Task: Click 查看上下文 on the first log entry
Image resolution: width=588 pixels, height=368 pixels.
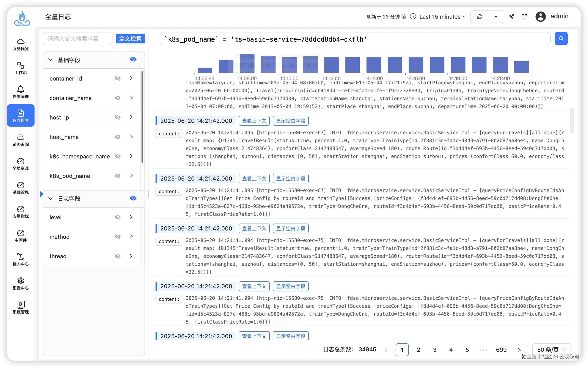Action: coord(254,121)
